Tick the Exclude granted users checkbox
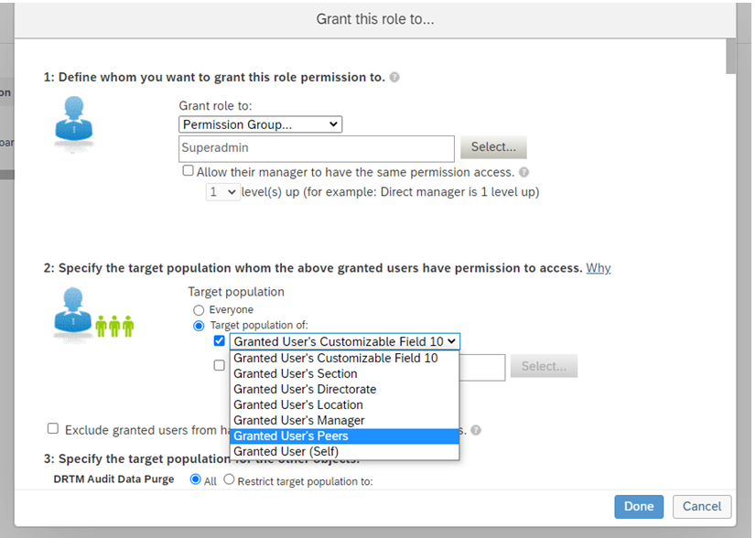 click(x=53, y=428)
